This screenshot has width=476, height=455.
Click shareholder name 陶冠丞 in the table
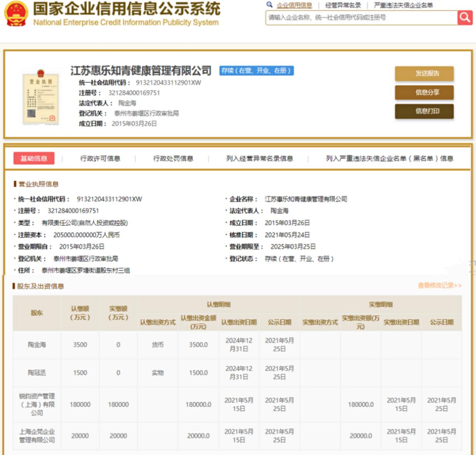(37, 372)
